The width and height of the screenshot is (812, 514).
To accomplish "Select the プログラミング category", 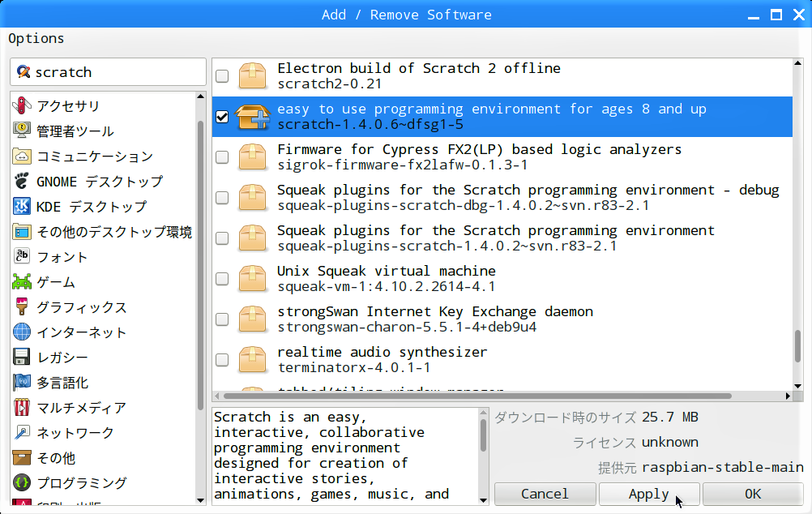I will point(103,483).
